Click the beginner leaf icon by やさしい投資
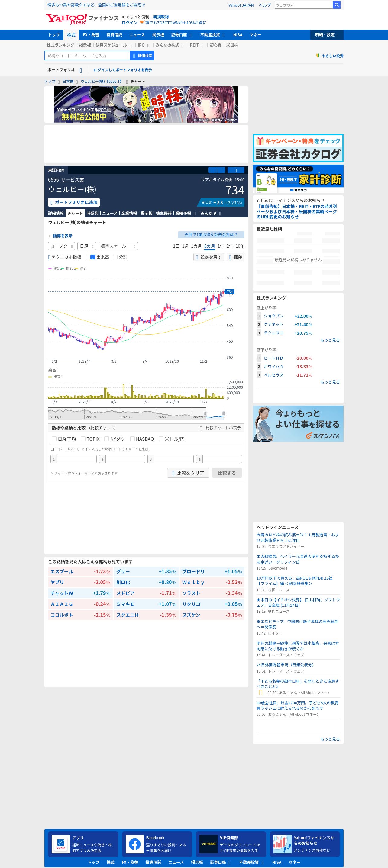This screenshot has height=868, width=388. 318,56
